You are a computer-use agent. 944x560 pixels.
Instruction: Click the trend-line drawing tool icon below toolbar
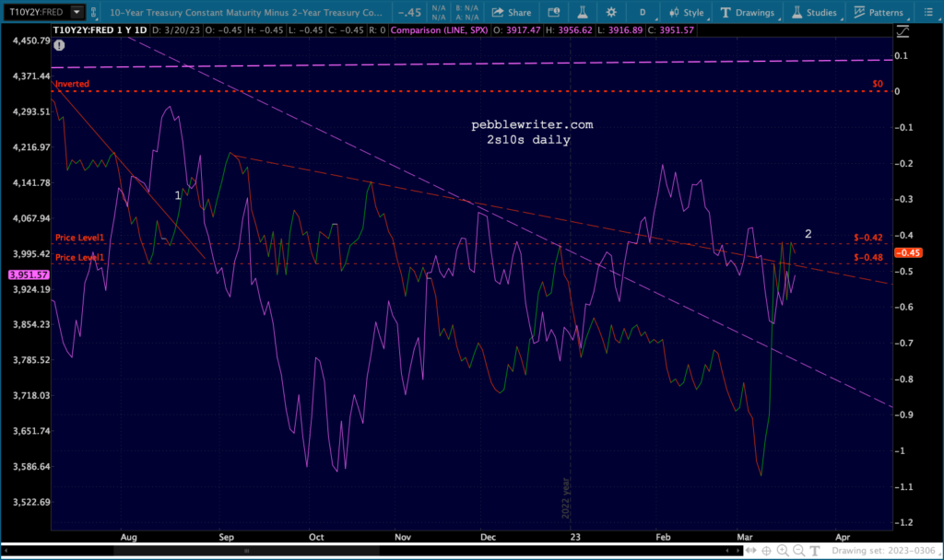(x=903, y=31)
